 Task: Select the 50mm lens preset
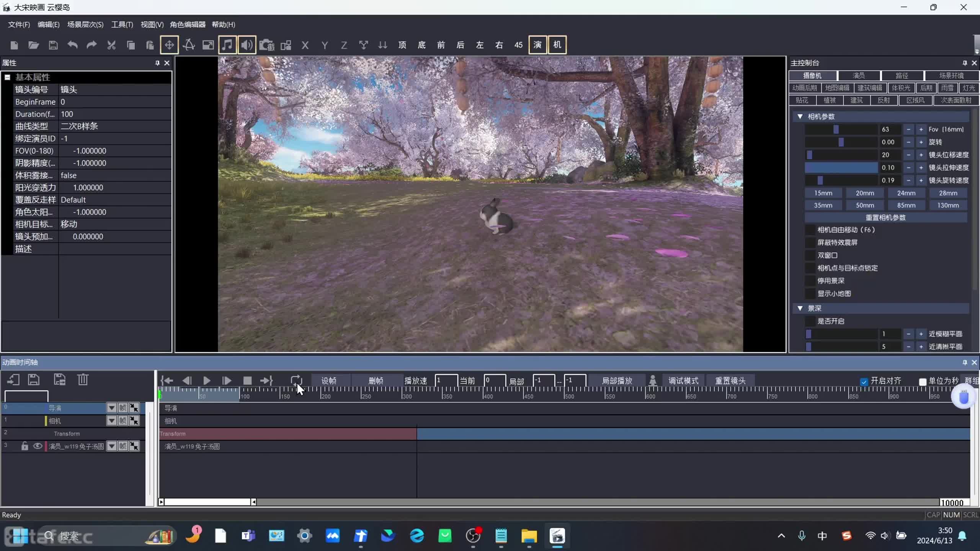click(x=865, y=205)
